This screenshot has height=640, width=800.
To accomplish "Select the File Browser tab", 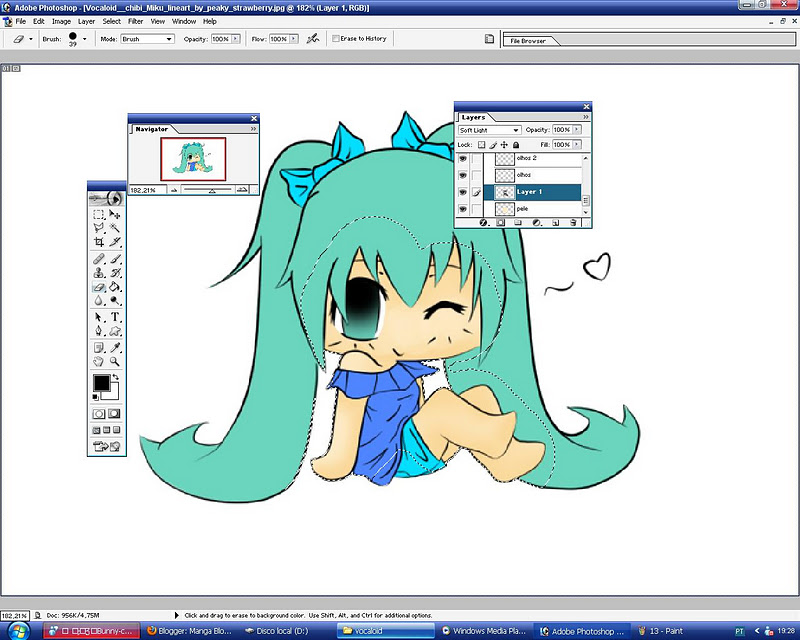I will [528, 41].
